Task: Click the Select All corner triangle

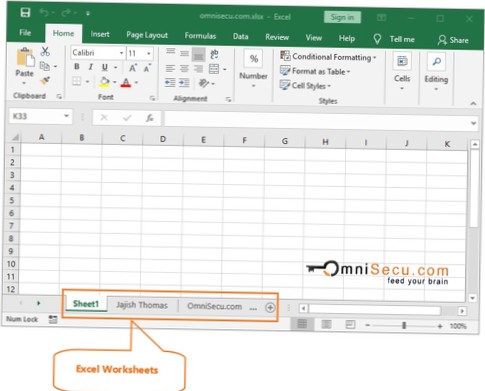Action: 15,137
